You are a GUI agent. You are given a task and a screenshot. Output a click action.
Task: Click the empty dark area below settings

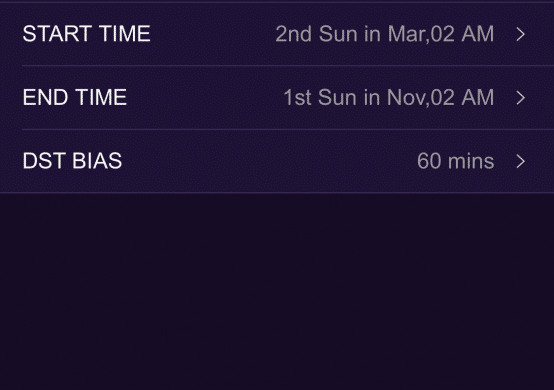point(277,291)
